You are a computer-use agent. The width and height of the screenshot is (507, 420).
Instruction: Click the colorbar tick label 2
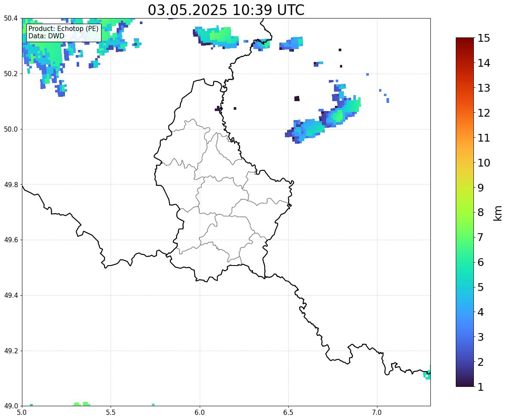coord(481,362)
